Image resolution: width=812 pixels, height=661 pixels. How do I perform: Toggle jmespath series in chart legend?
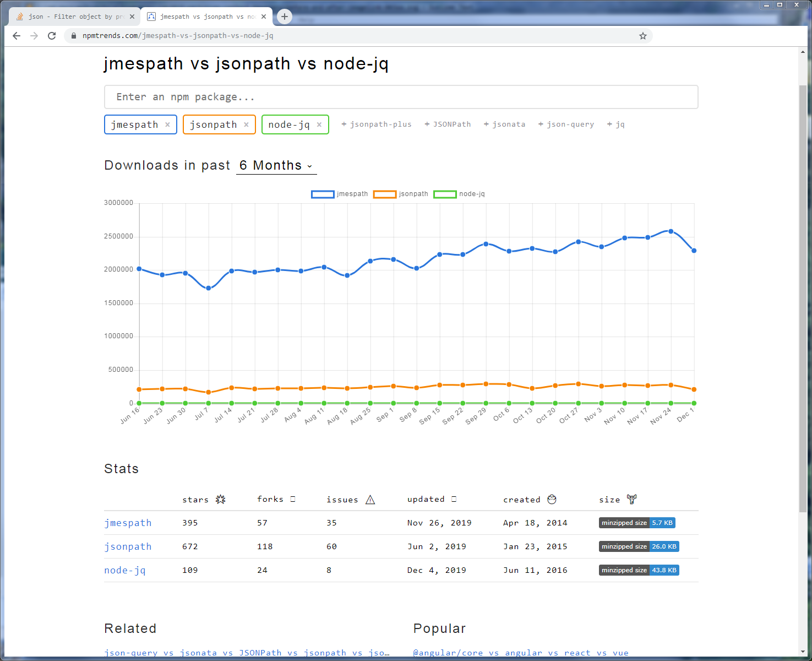click(340, 194)
